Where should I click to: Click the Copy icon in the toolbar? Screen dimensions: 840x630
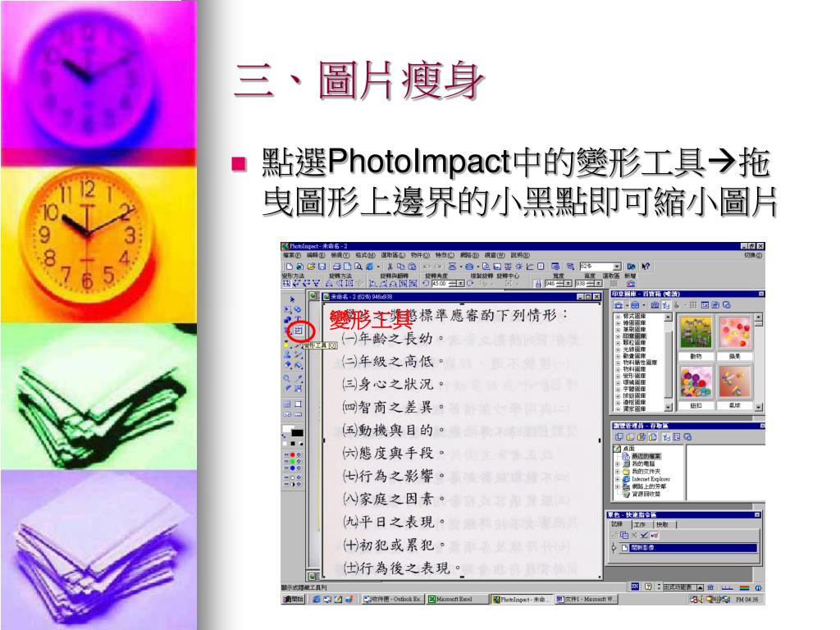tap(400, 267)
